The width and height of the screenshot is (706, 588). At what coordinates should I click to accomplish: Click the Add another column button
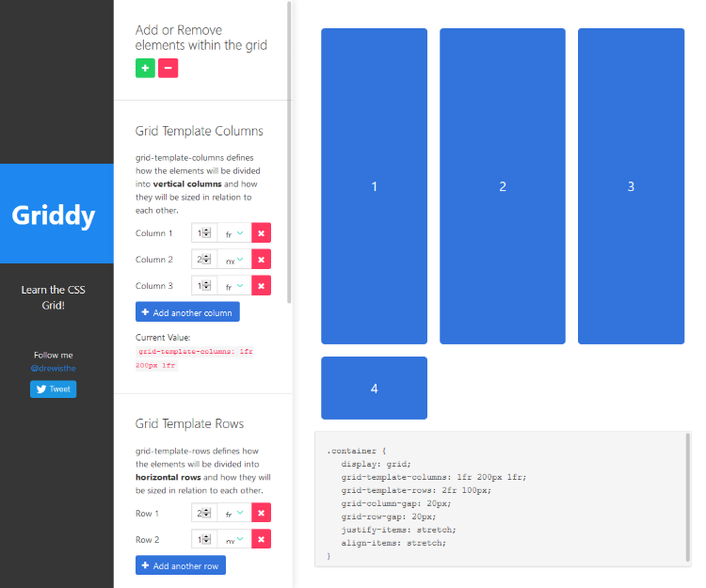(187, 312)
